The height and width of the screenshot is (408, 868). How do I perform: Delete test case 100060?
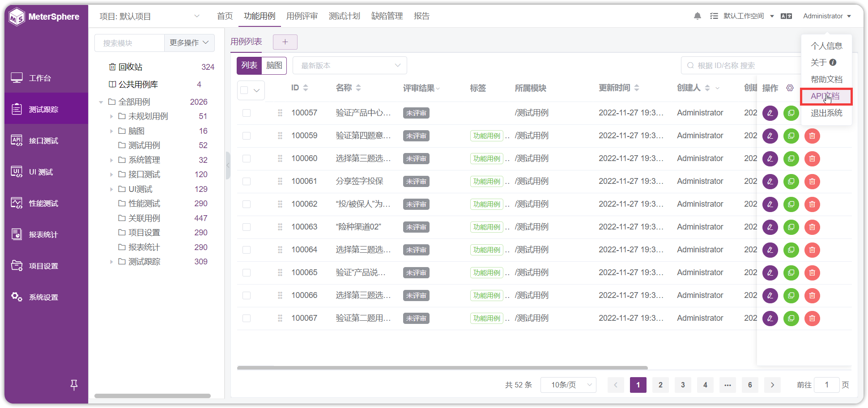(812, 159)
